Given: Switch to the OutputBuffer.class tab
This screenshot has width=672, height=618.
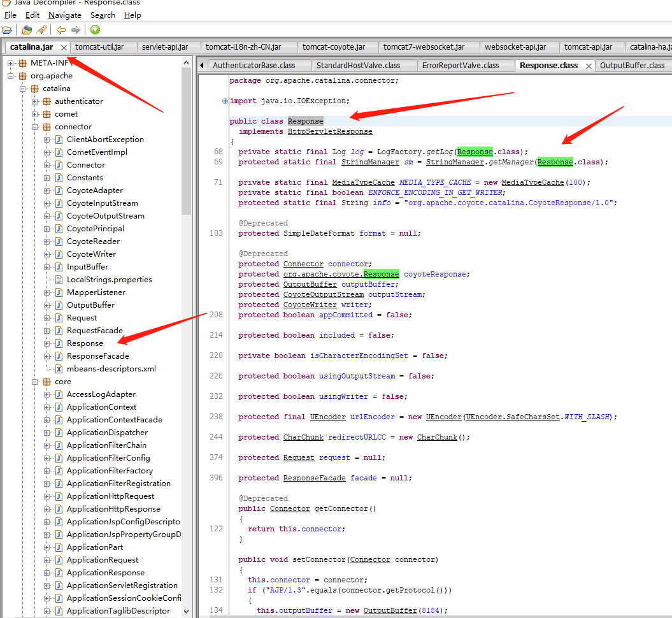Looking at the screenshot, I should pyautogui.click(x=632, y=66).
